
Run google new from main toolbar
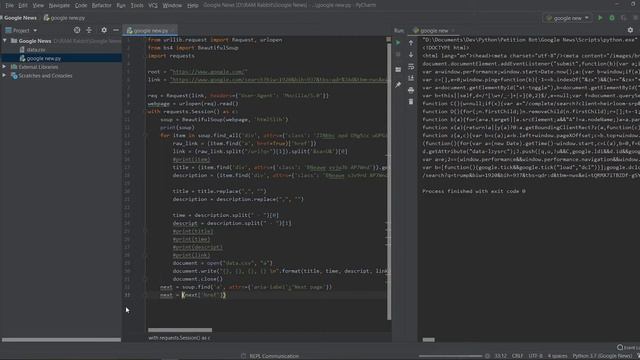click(600, 18)
